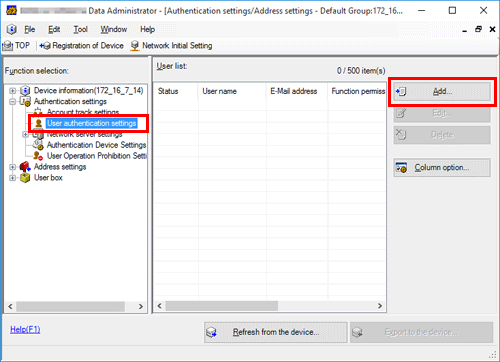500x362 pixels.
Task: Collapse the Authentication settings node
Action: [x=12, y=101]
